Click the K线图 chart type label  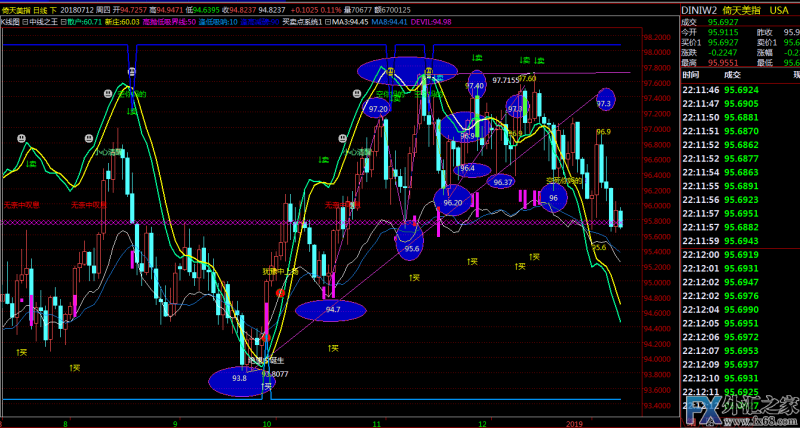pyautogui.click(x=10, y=20)
